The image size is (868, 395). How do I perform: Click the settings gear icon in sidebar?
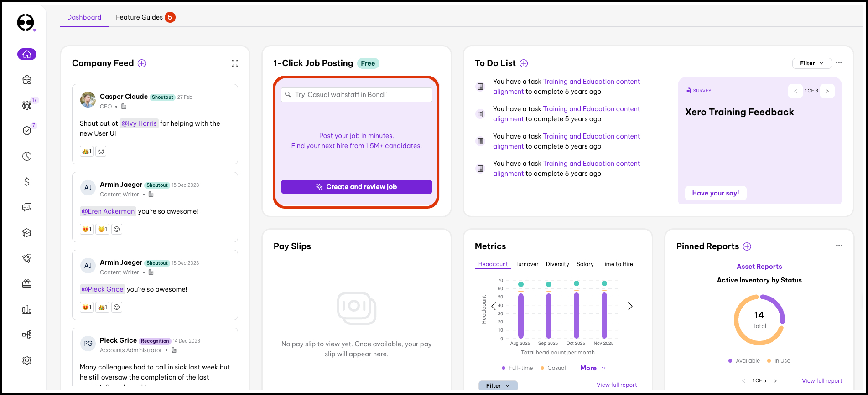click(27, 360)
